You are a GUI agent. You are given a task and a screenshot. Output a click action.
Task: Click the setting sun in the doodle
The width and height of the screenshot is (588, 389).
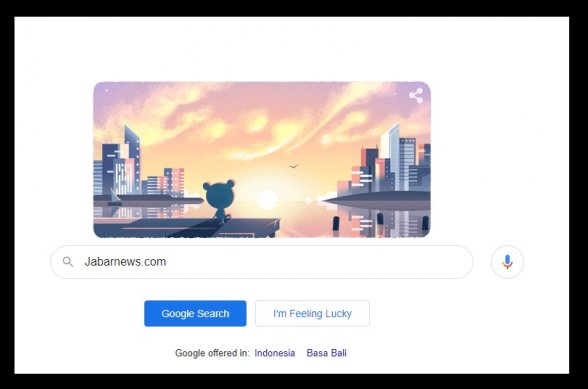267,199
